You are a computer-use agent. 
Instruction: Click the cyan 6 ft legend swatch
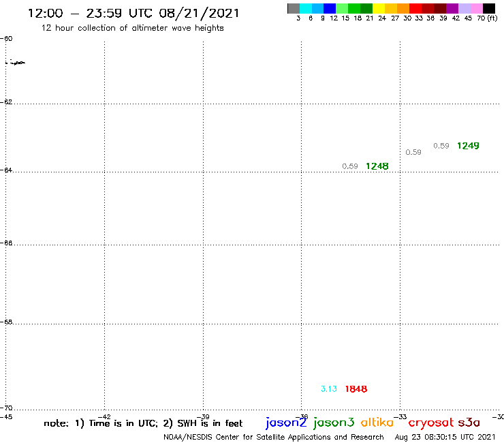pyautogui.click(x=306, y=8)
